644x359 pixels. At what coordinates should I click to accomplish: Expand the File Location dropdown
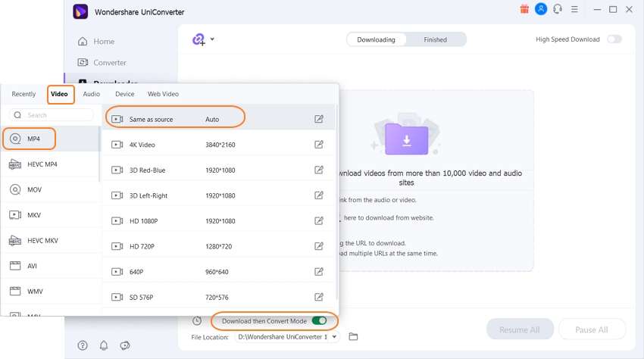(335, 337)
